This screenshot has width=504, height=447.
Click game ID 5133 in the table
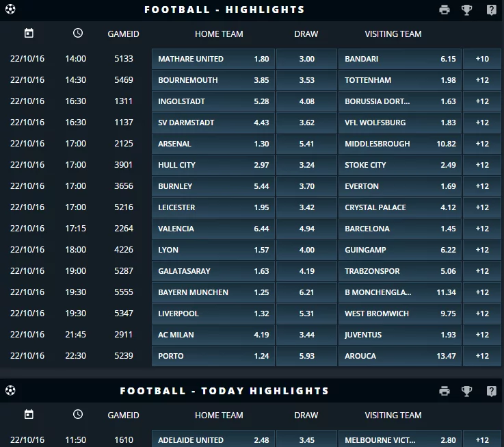(124, 59)
